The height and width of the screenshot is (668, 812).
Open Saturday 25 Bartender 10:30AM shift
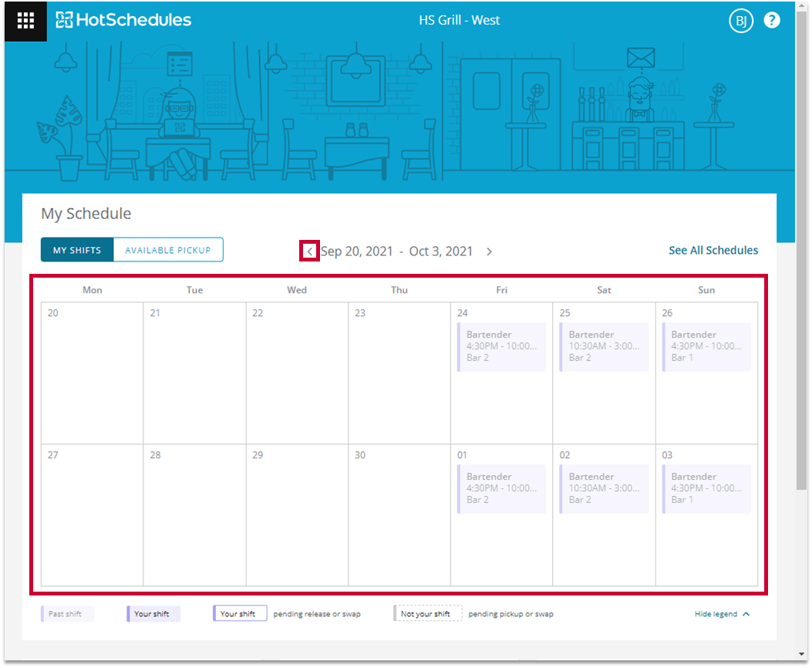(x=604, y=346)
